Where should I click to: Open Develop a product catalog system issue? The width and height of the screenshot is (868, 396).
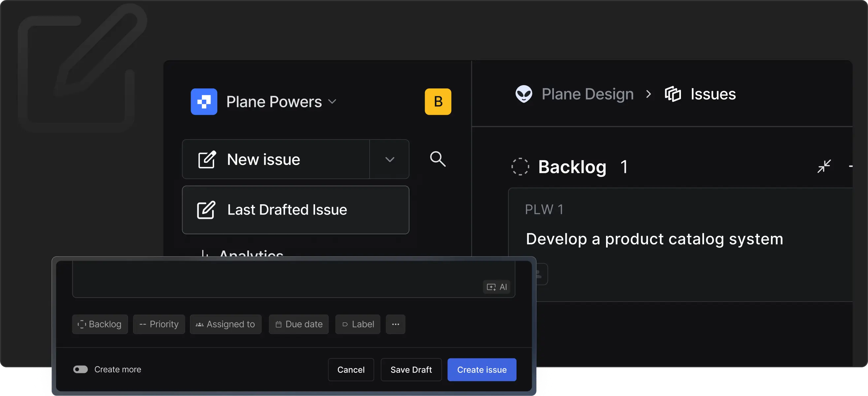654,239
